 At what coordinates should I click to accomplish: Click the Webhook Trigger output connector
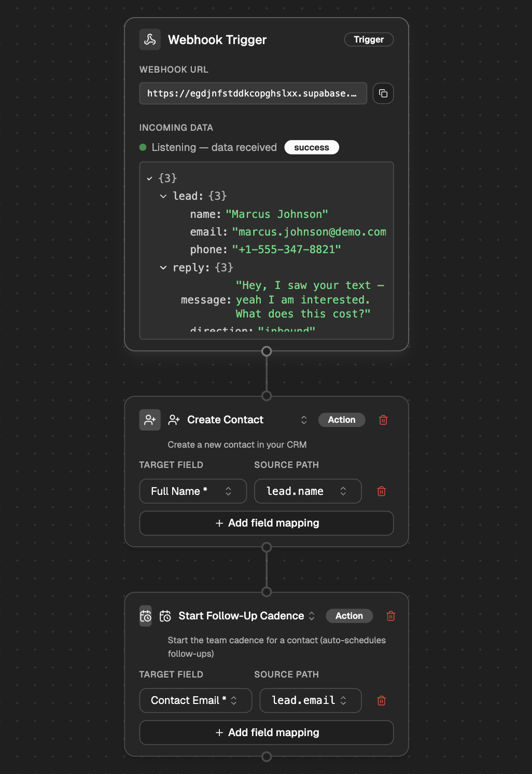[x=267, y=351]
